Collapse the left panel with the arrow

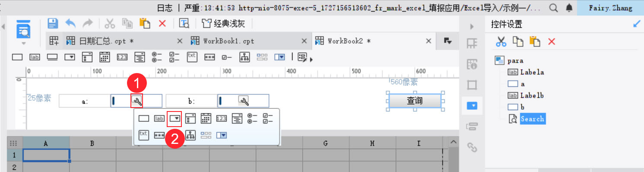(x=3, y=27)
